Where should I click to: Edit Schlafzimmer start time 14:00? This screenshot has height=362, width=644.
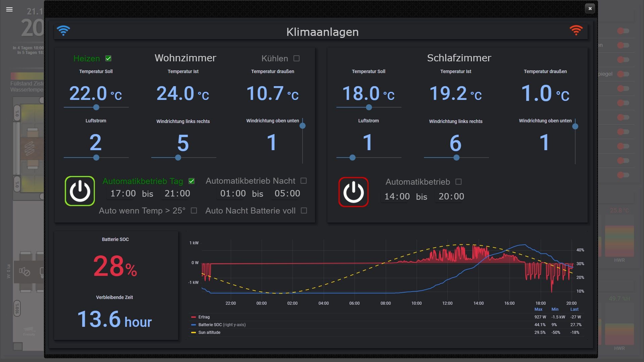pos(397,197)
